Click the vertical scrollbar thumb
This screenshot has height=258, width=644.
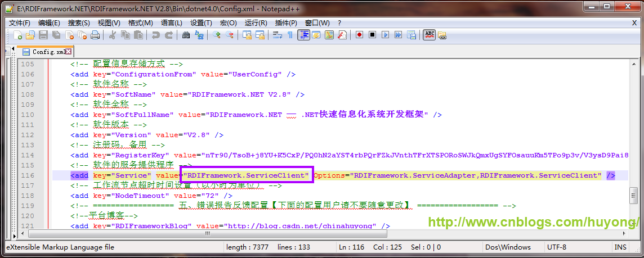[633, 195]
